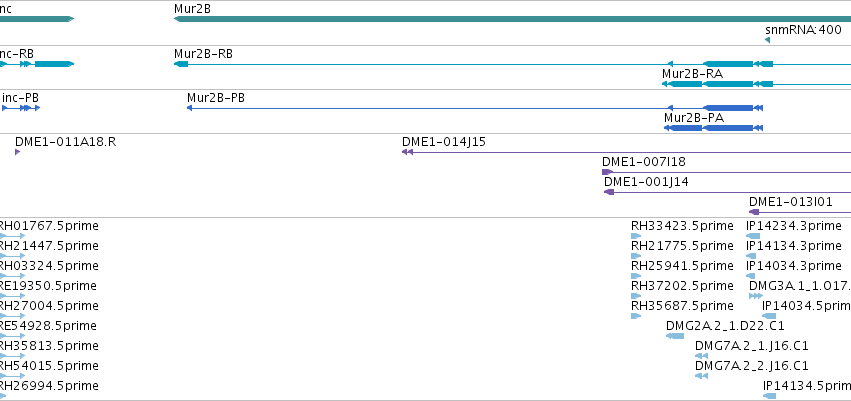Select EST RH37202.5prime
The height and width of the screenshot is (401, 851).
pos(682,285)
